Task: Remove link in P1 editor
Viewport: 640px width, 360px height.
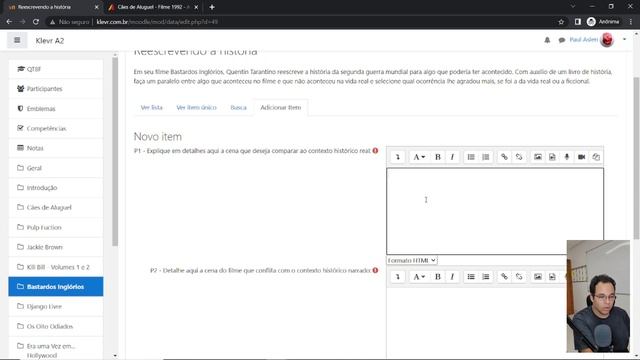Action: coord(519,157)
